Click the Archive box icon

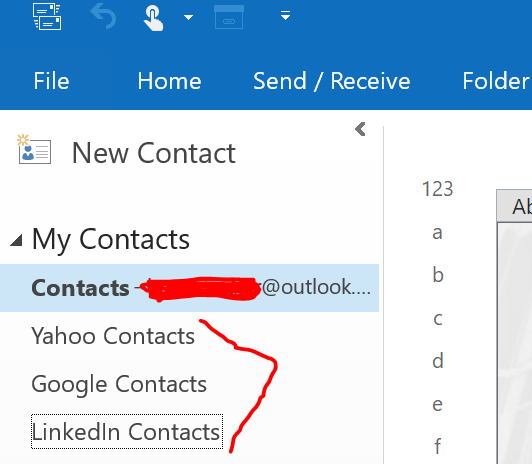[229, 17]
